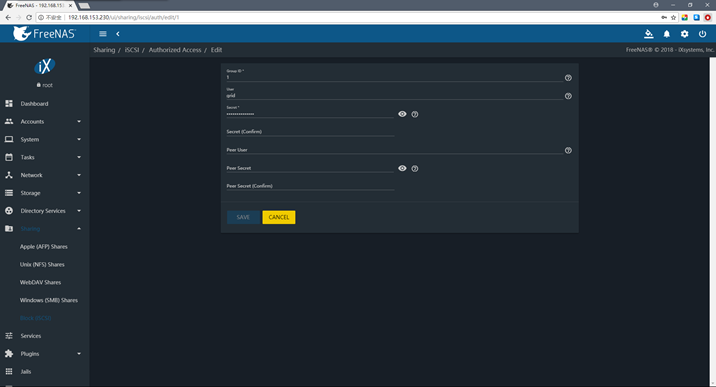716x387 pixels.
Task: Go to iSCSI breadcrumb link
Action: pos(132,50)
